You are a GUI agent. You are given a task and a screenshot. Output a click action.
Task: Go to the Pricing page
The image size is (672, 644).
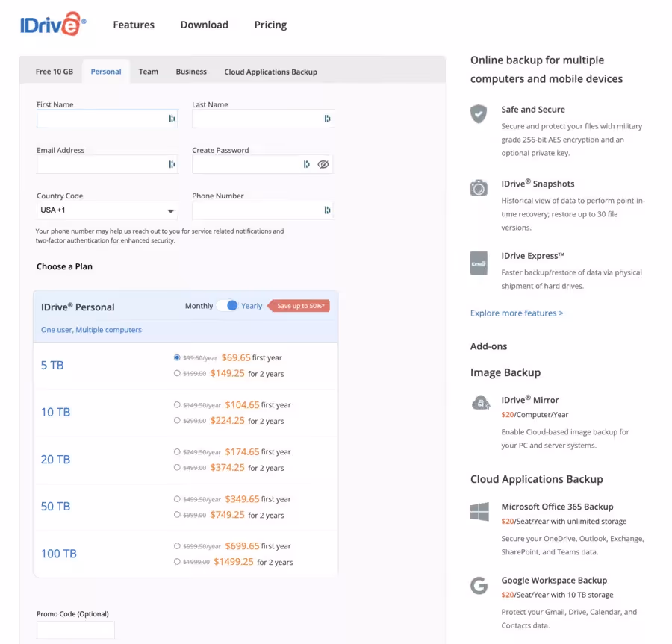[270, 25]
